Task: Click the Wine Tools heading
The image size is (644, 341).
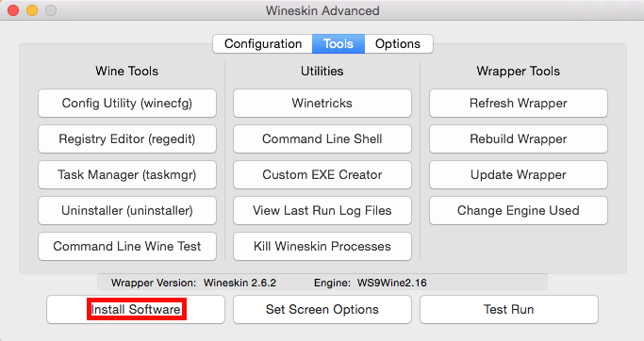Action: (x=127, y=71)
